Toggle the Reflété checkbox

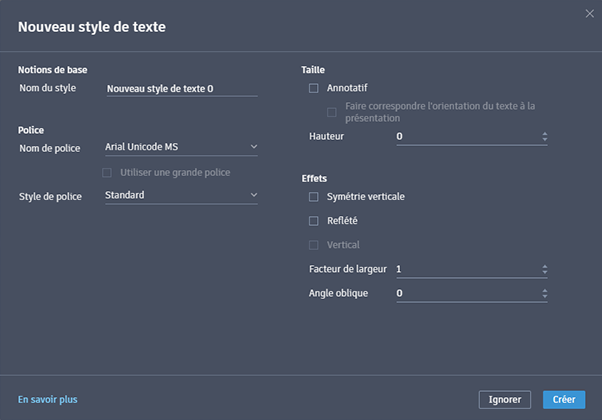click(x=314, y=220)
